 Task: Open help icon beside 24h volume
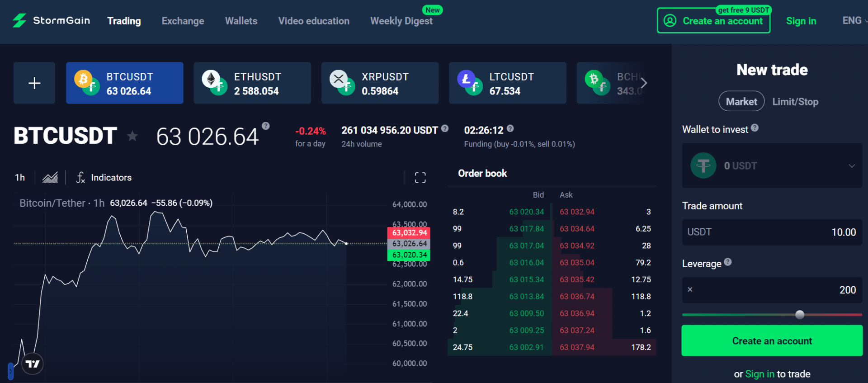point(445,128)
